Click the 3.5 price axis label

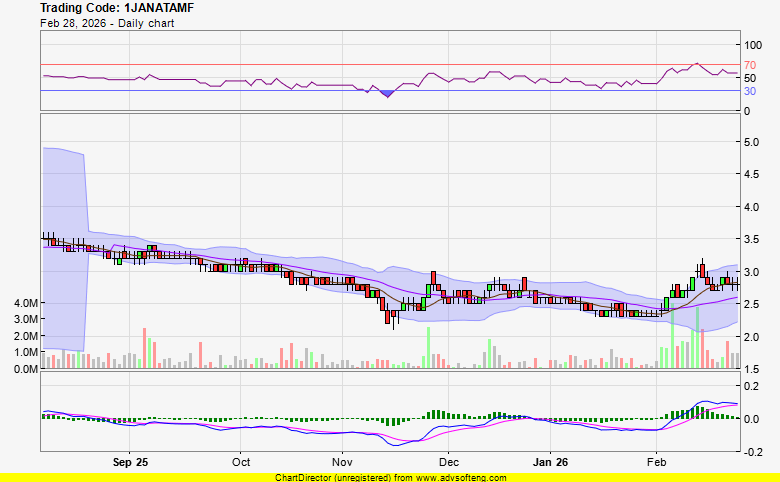[x=751, y=240]
